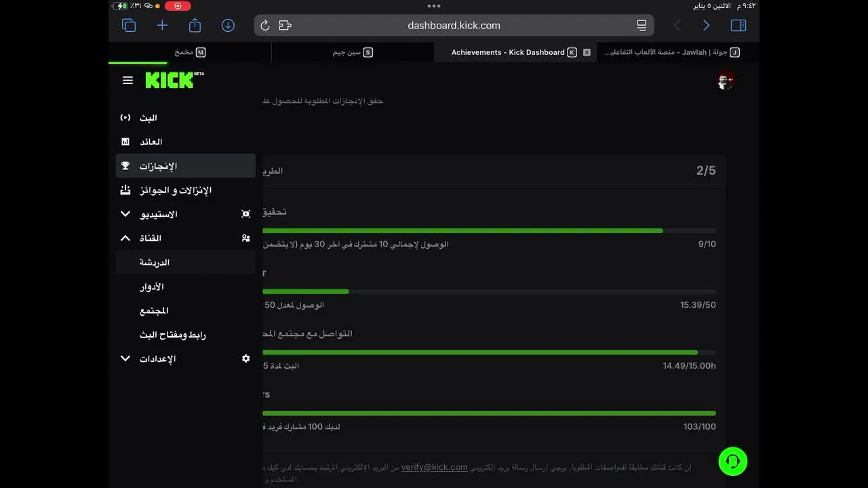This screenshot has width=868, height=488.
Task: Click the channel people icon
Action: 245,238
